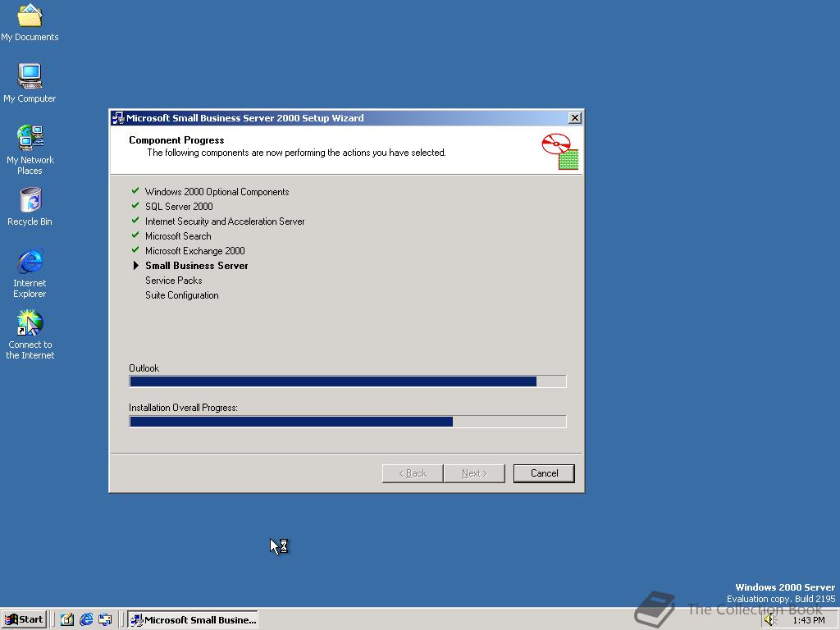Click the Internet Security and Acceleration Server text
The image size is (840, 630).
point(225,221)
